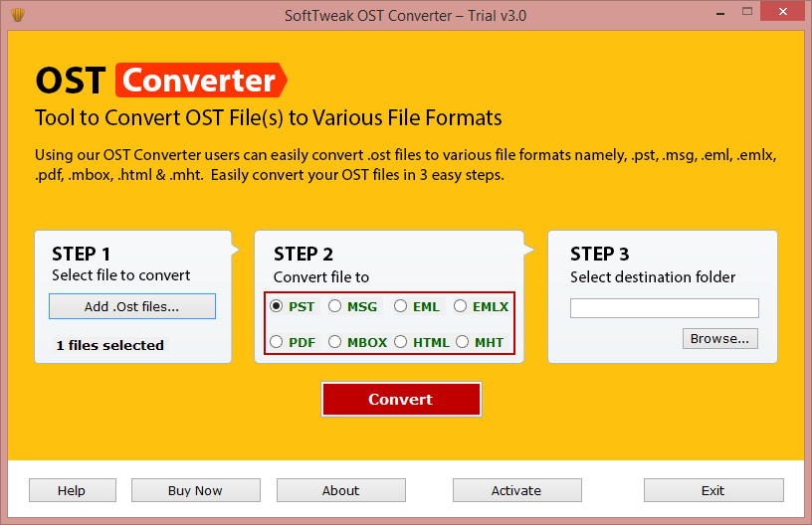
Task: Close the window with the red X
Action: point(782,11)
